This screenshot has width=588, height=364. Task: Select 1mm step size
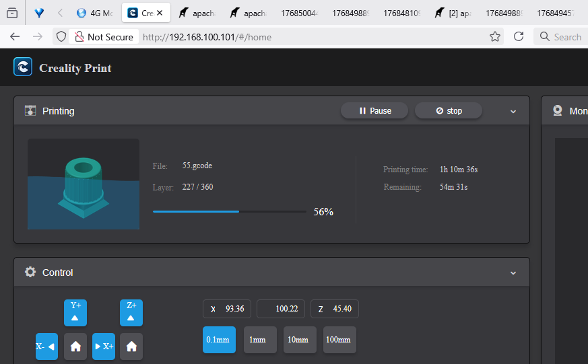click(x=260, y=340)
